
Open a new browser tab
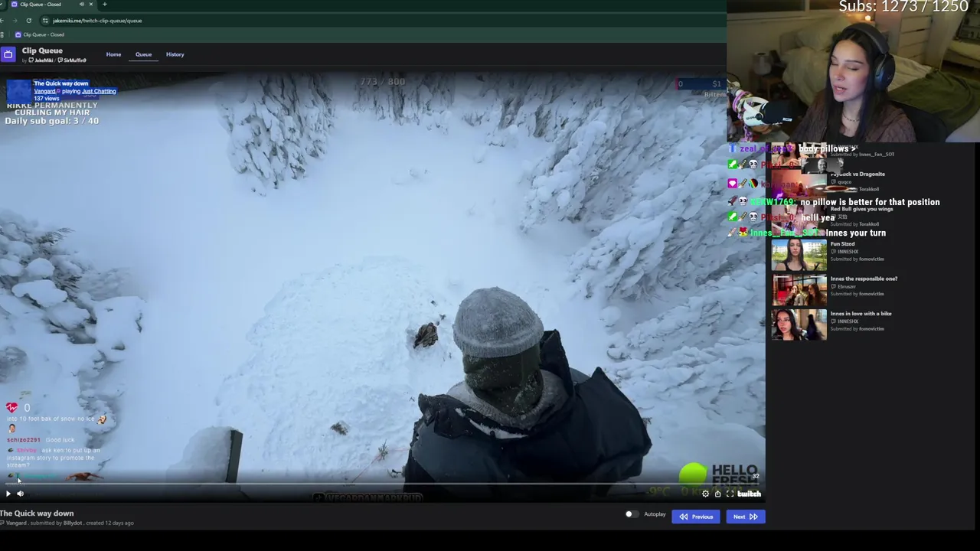pos(105,5)
